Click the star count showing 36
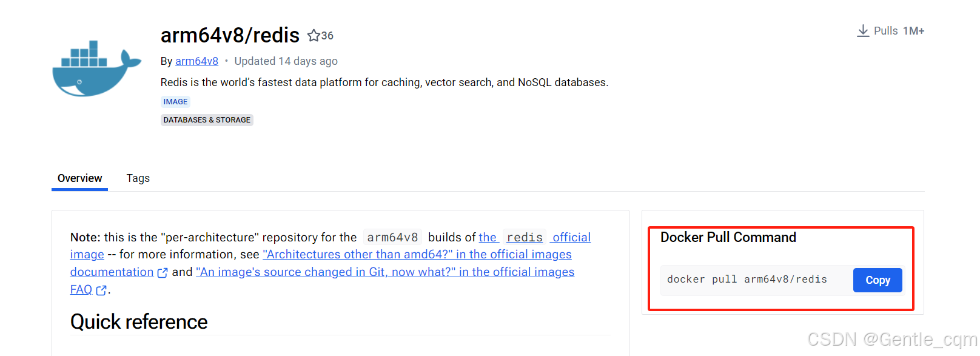Image resolution: width=980 pixels, height=356 pixels. click(x=326, y=36)
